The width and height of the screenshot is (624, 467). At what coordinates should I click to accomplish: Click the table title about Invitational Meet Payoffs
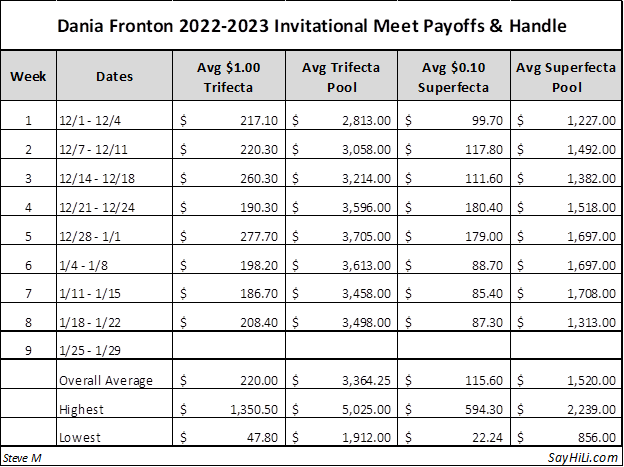(x=311, y=24)
